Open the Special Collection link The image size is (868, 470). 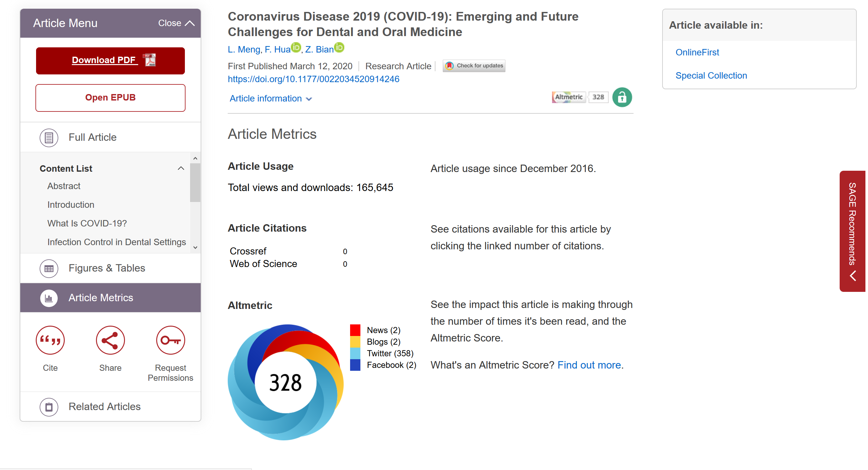[x=711, y=75]
